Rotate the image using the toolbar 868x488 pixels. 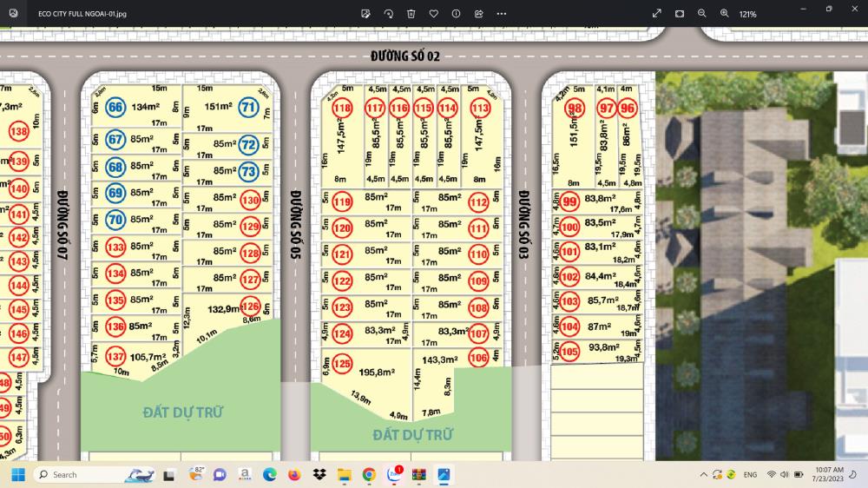tap(388, 14)
